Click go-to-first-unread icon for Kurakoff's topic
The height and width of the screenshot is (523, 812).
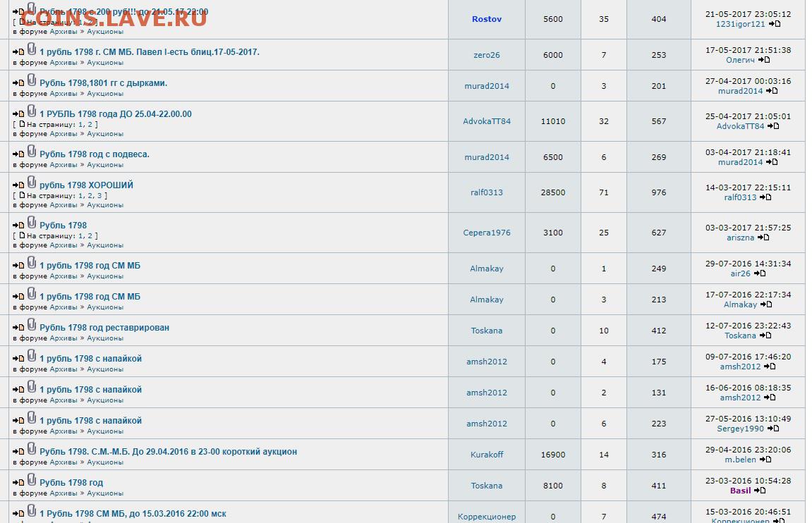point(18,452)
